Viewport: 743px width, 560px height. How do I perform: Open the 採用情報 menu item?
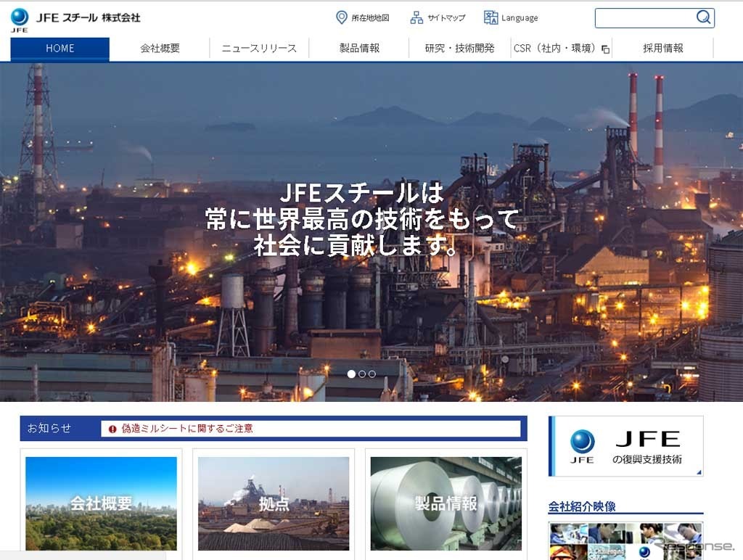tap(663, 49)
